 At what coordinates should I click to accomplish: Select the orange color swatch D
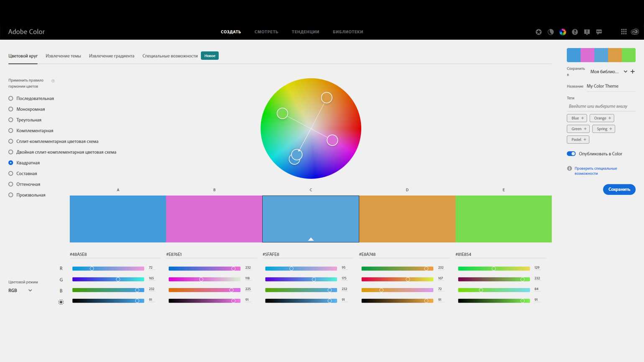pyautogui.click(x=407, y=219)
